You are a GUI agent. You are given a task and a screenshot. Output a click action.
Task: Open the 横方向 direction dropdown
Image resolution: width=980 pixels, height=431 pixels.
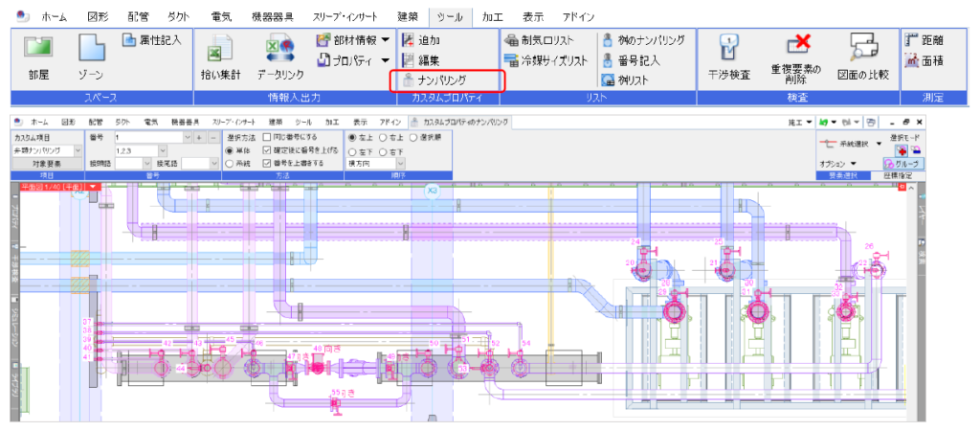399,163
